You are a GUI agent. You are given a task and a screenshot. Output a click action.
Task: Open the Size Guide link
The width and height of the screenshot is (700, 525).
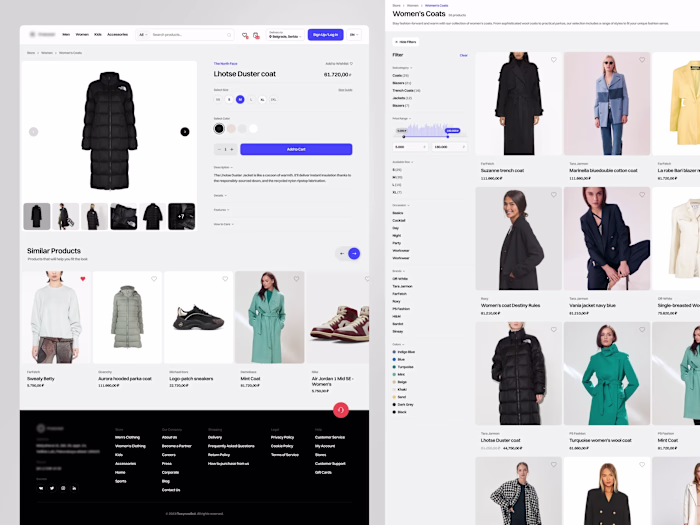[345, 90]
